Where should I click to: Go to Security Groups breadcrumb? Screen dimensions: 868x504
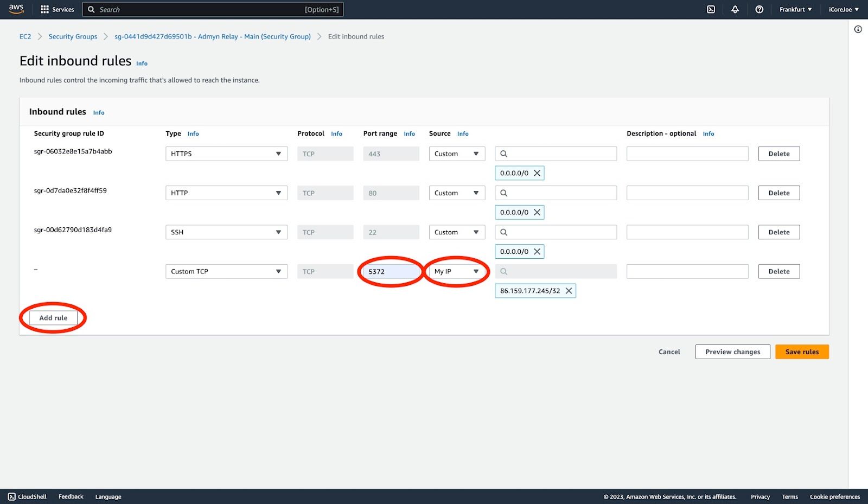(73, 36)
